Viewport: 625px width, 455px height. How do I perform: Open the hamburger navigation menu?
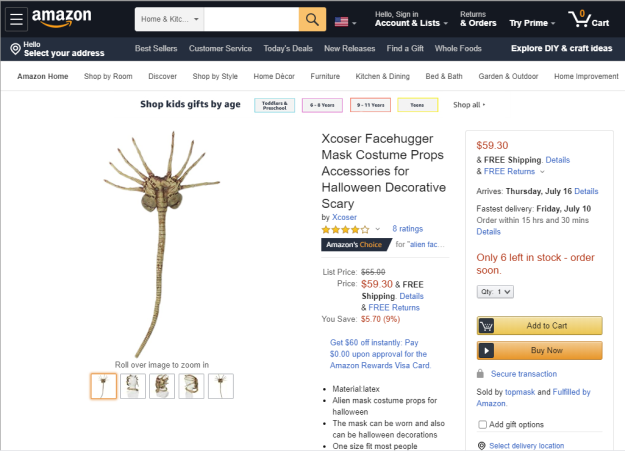(x=16, y=19)
